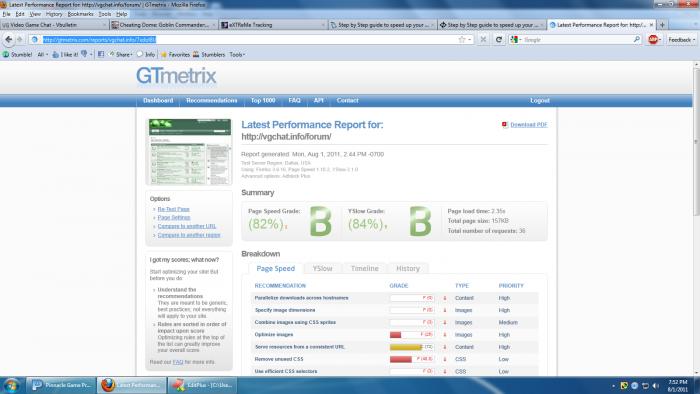Image resolution: width=700 pixels, height=394 pixels.
Task: Click the highlighted URL address field
Action: (250, 40)
